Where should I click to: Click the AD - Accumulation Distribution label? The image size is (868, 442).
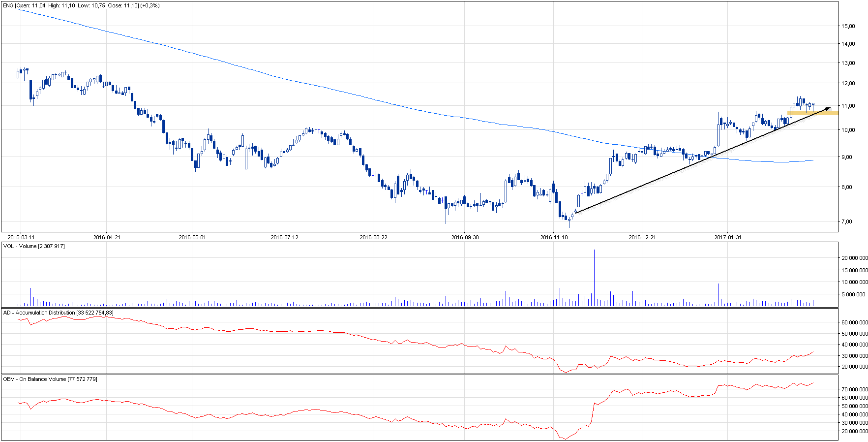pyautogui.click(x=58, y=313)
